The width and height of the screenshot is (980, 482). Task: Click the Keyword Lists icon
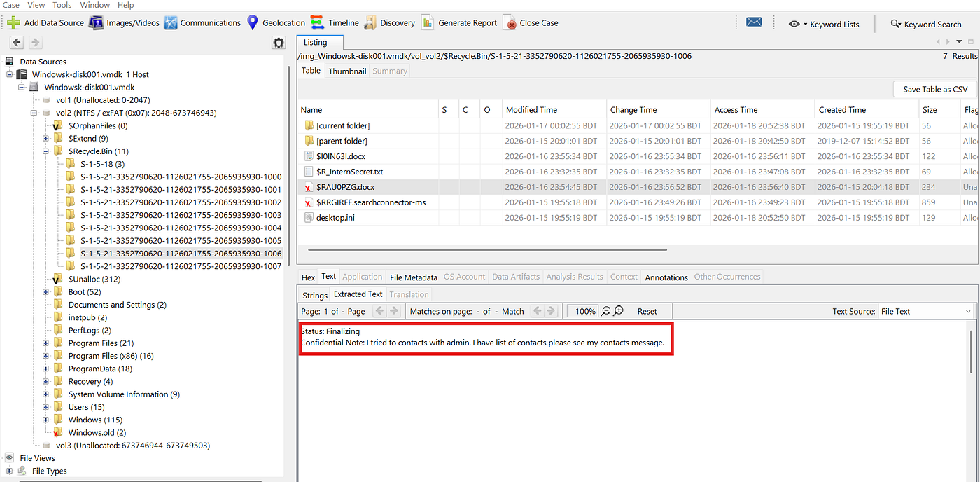[x=794, y=24]
